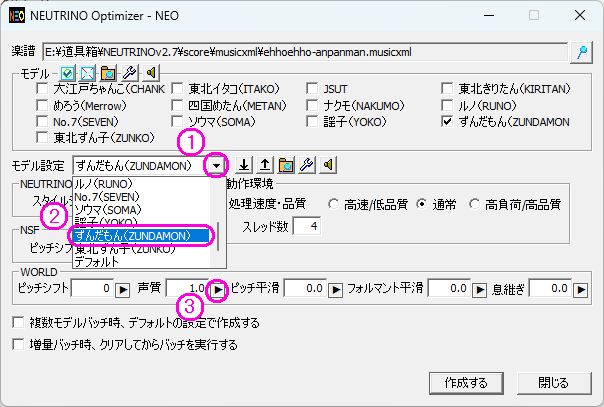
Task: Select the 高負荷/高品質 radio button
Action: pos(474,204)
